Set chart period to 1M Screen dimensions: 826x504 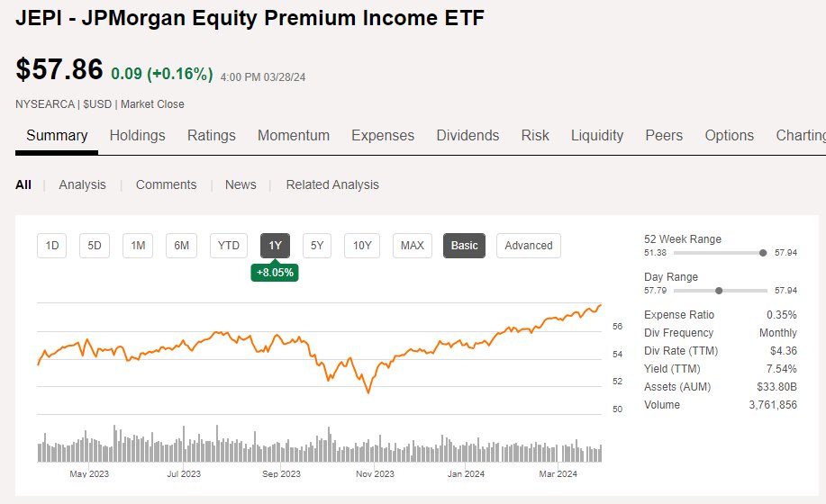coord(138,246)
